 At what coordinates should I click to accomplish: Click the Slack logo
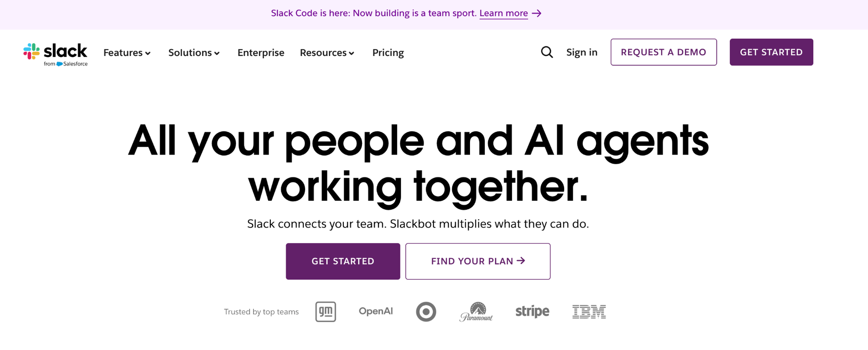tap(56, 54)
